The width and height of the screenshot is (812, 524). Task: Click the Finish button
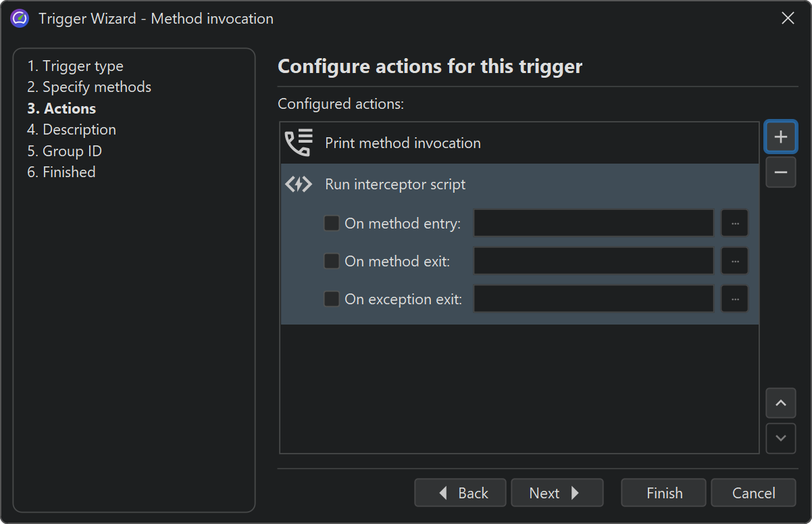[663, 493]
